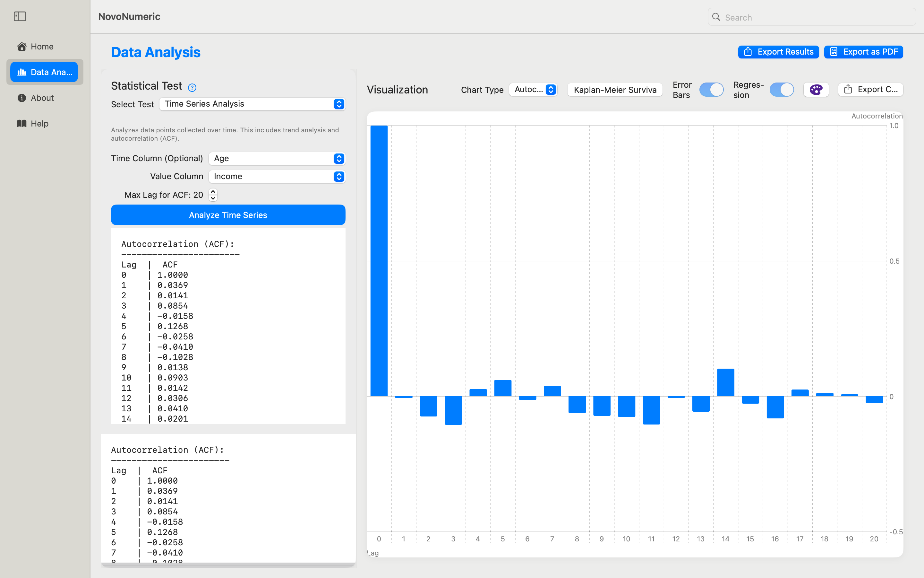924x578 pixels.
Task: Click the Export as PDF button
Action: tap(863, 52)
